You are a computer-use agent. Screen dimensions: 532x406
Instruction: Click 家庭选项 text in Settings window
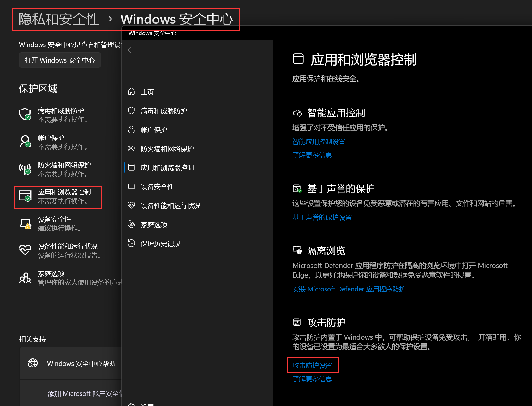(x=51, y=273)
